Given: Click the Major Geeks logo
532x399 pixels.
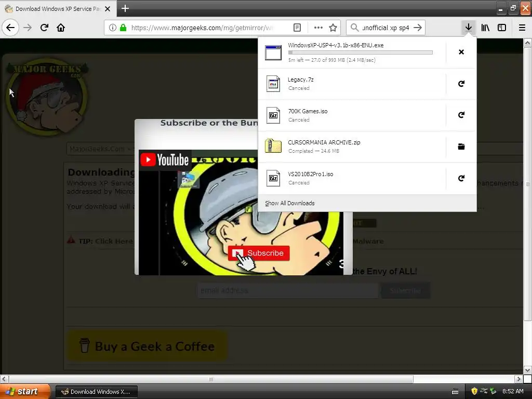Looking at the screenshot, I should tap(47, 97).
